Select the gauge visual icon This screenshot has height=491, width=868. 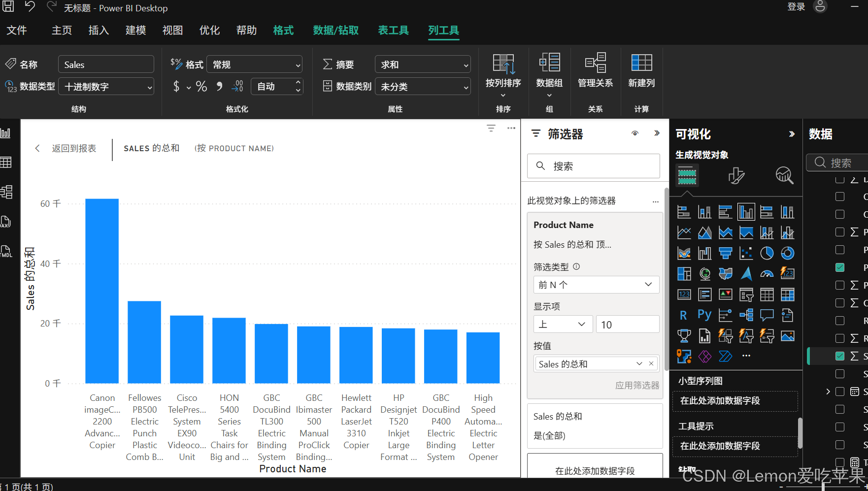coord(767,274)
